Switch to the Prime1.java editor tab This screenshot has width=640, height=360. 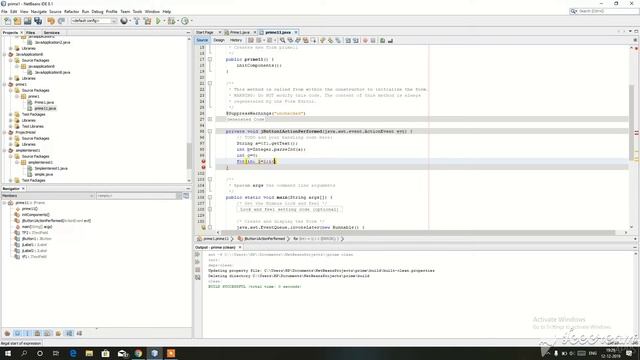[240, 32]
